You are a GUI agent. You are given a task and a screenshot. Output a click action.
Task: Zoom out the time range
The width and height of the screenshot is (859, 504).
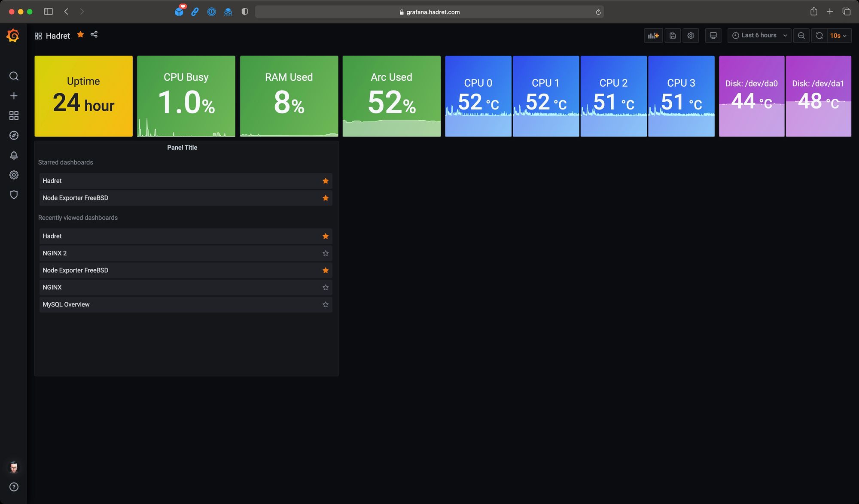pyautogui.click(x=801, y=36)
